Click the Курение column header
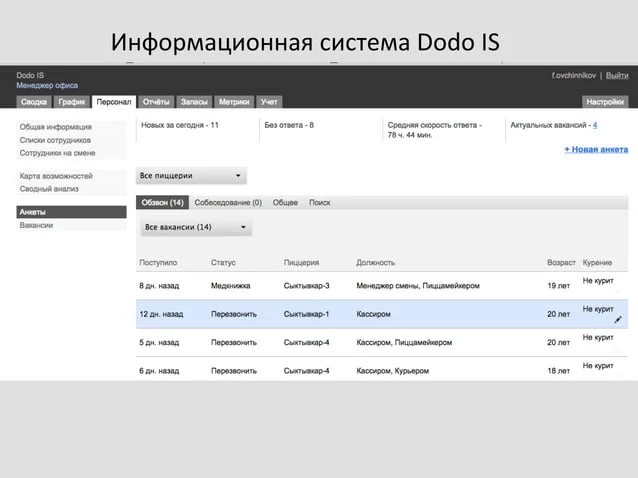The height and width of the screenshot is (478, 638). pyautogui.click(x=597, y=263)
